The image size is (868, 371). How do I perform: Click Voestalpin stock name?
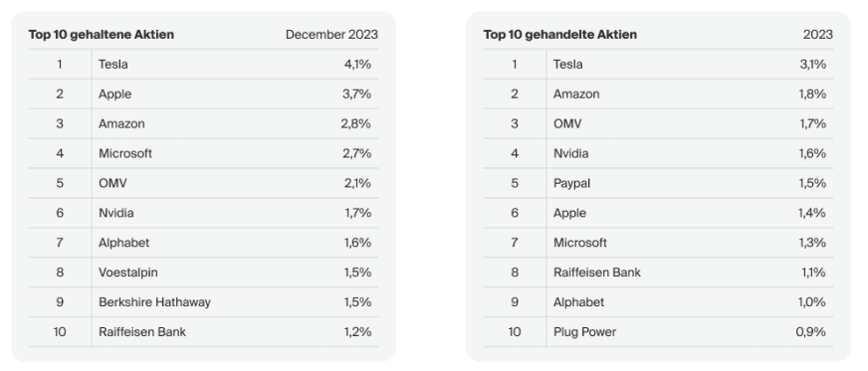[127, 273]
